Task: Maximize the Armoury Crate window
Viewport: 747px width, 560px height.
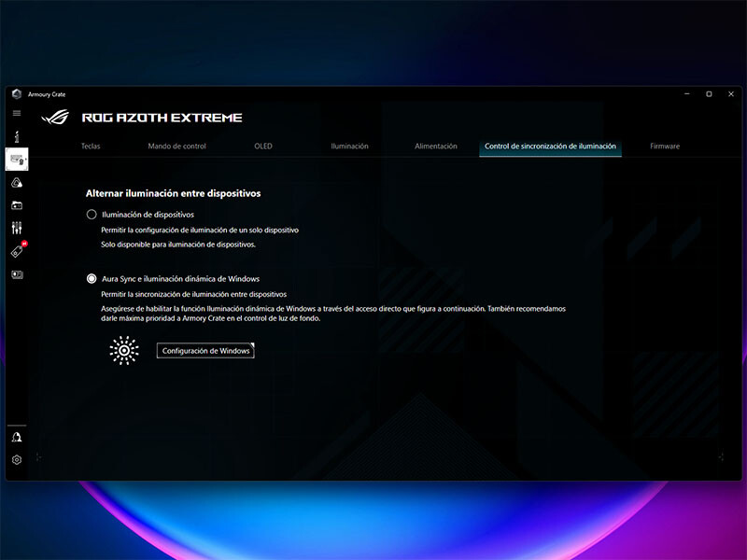Action: click(x=709, y=94)
